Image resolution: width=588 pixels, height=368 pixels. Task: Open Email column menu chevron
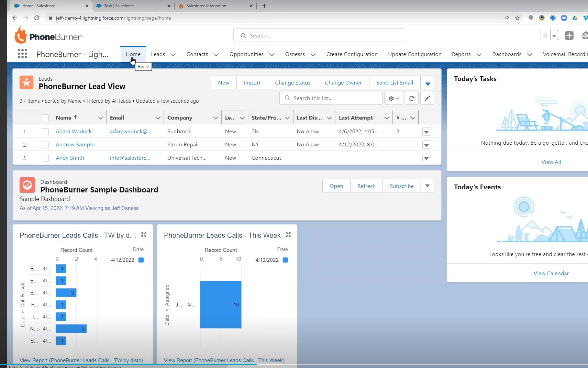click(x=158, y=118)
